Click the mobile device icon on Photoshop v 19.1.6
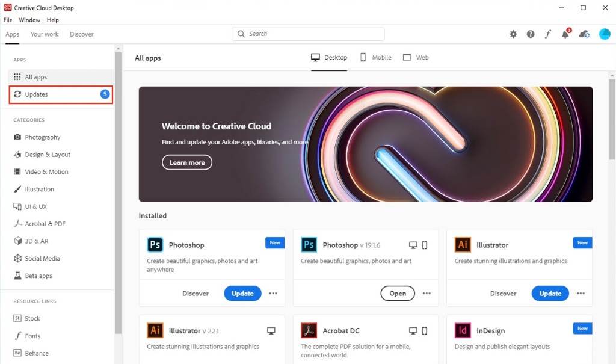The height and width of the screenshot is (364, 616). pos(425,245)
